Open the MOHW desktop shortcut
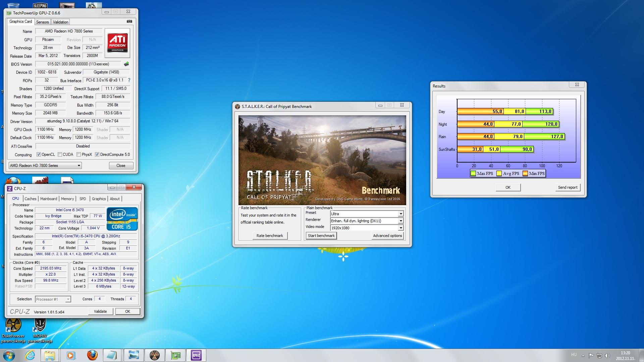The width and height of the screenshot is (644, 362). (40, 330)
